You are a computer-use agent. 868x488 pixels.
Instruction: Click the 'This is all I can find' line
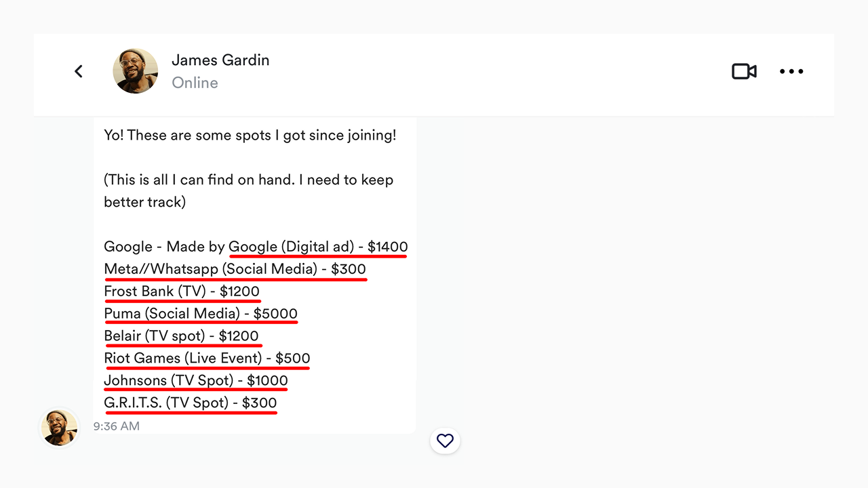(248, 180)
